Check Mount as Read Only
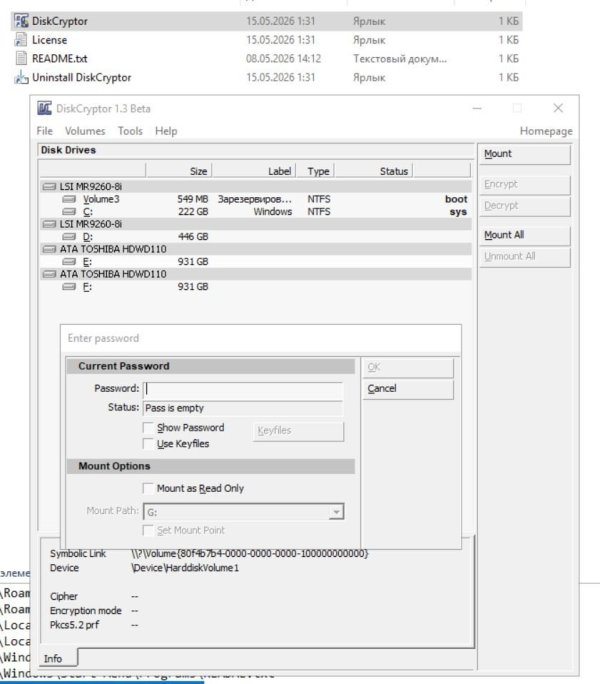This screenshot has height=684, width=600. (148, 488)
